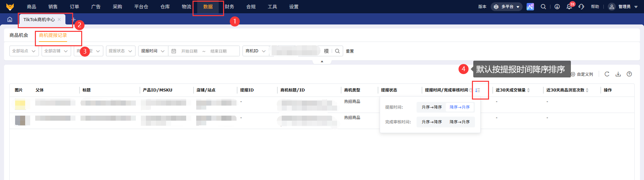
Task: Open the 数据 menu
Action: tap(208, 7)
